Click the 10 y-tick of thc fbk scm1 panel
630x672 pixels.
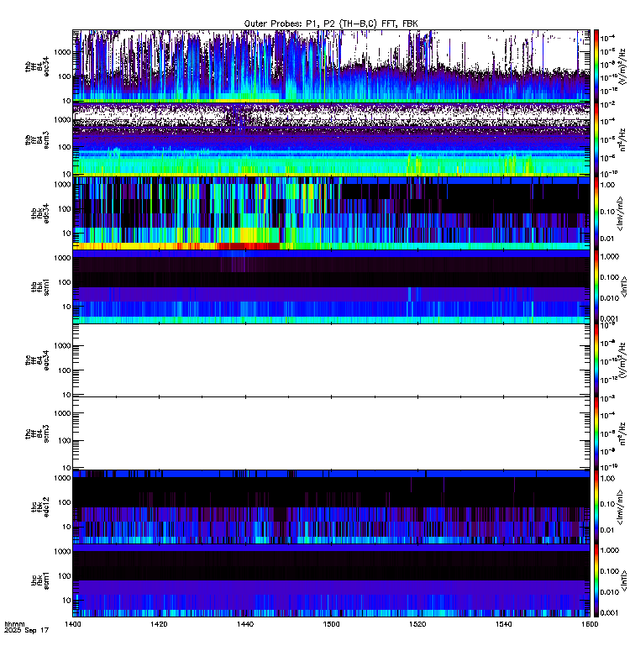(x=67, y=600)
